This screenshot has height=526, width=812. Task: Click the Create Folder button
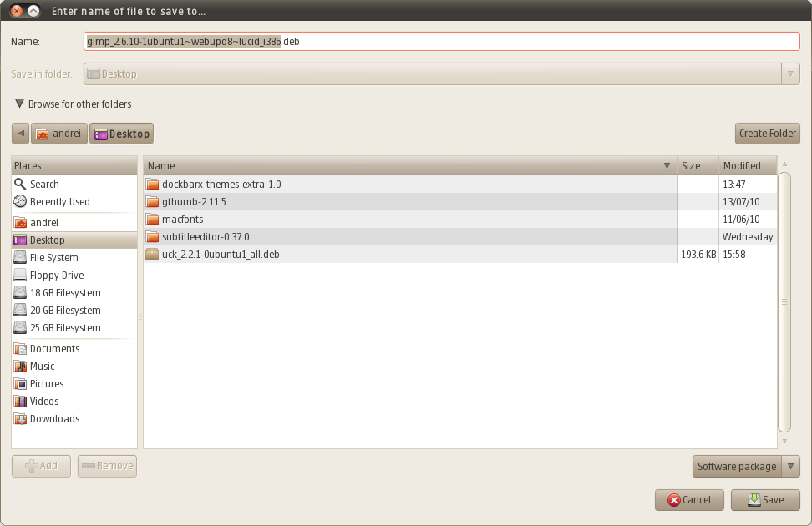point(768,134)
